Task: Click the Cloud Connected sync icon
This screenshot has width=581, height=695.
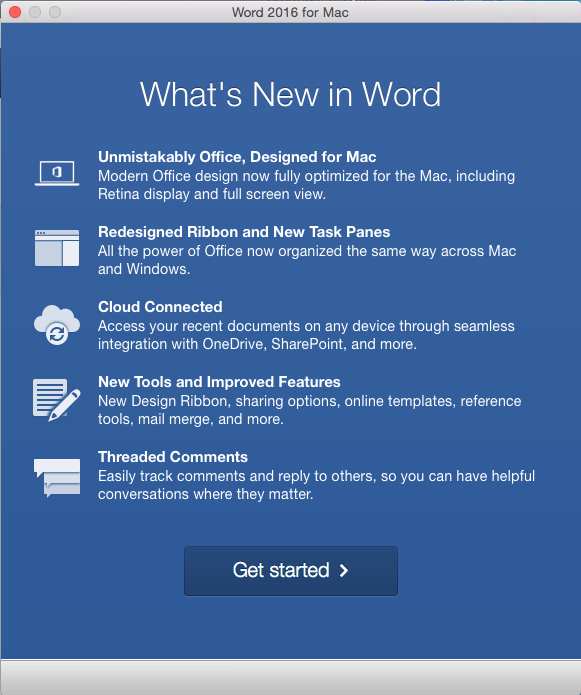Action: coord(57,324)
